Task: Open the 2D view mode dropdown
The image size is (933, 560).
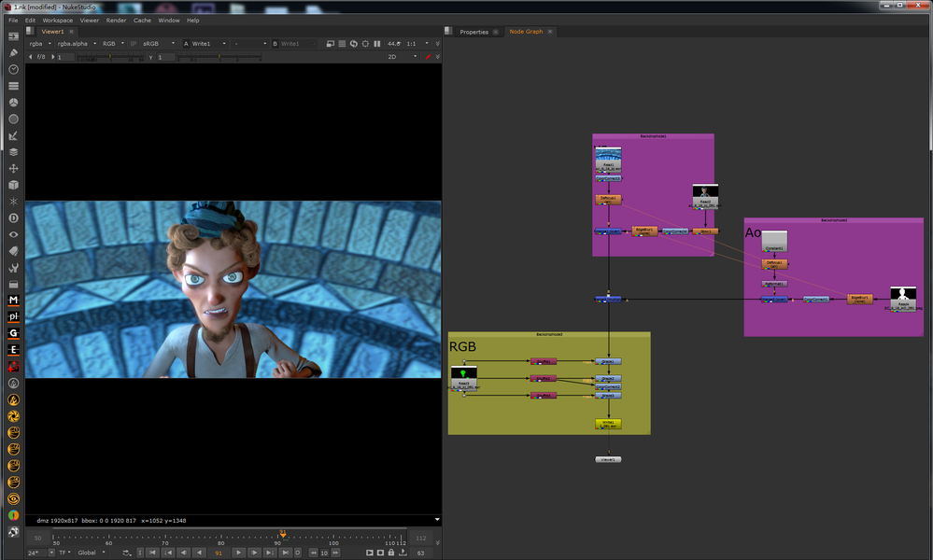Action: coord(403,57)
